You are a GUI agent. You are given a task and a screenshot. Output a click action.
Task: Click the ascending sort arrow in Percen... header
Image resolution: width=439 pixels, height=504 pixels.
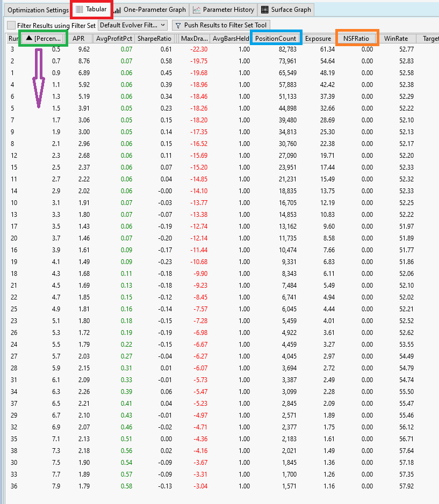coord(30,38)
